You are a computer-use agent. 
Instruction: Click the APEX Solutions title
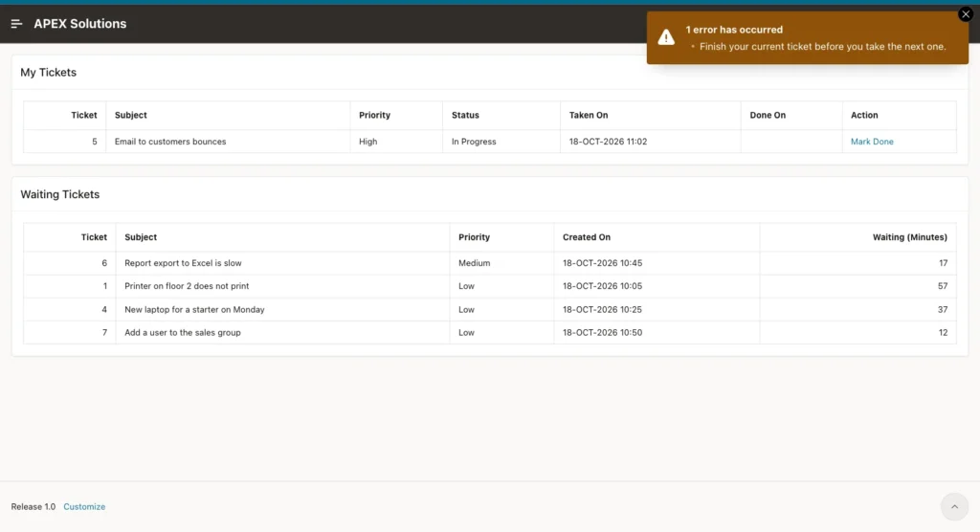[80, 24]
